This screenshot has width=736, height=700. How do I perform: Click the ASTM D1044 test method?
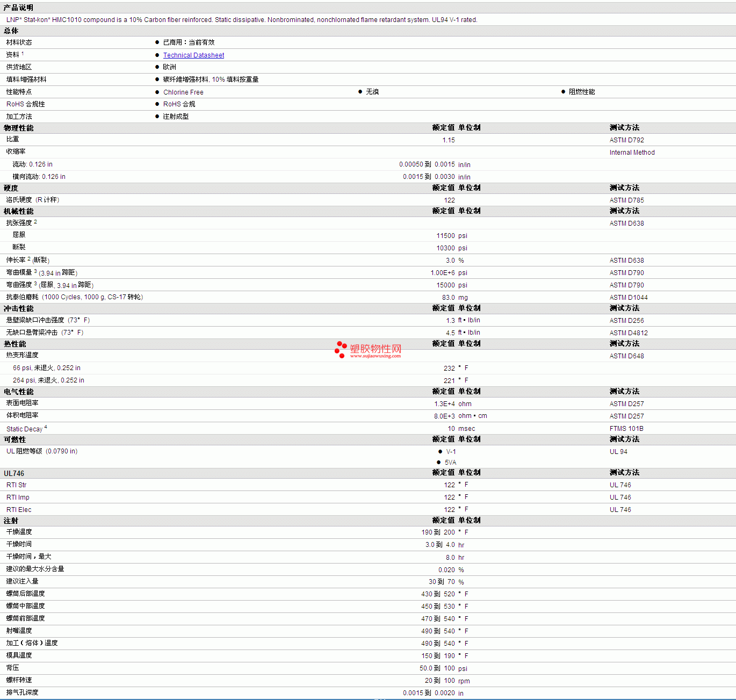(x=629, y=298)
